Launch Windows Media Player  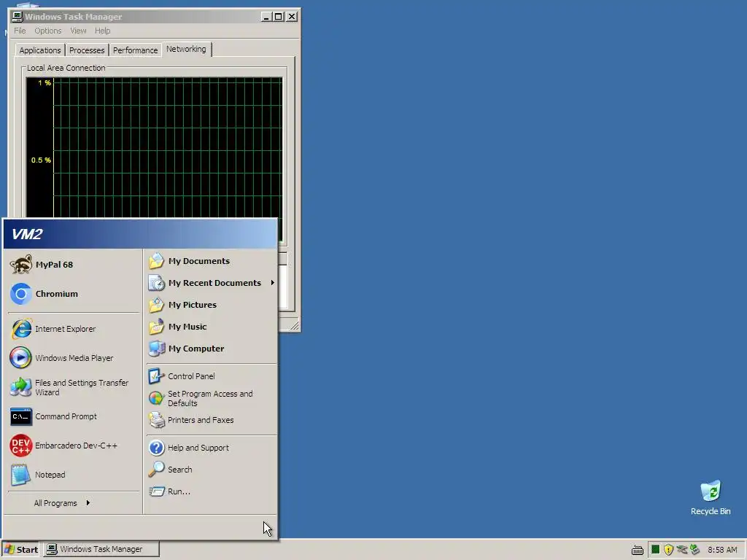point(74,358)
